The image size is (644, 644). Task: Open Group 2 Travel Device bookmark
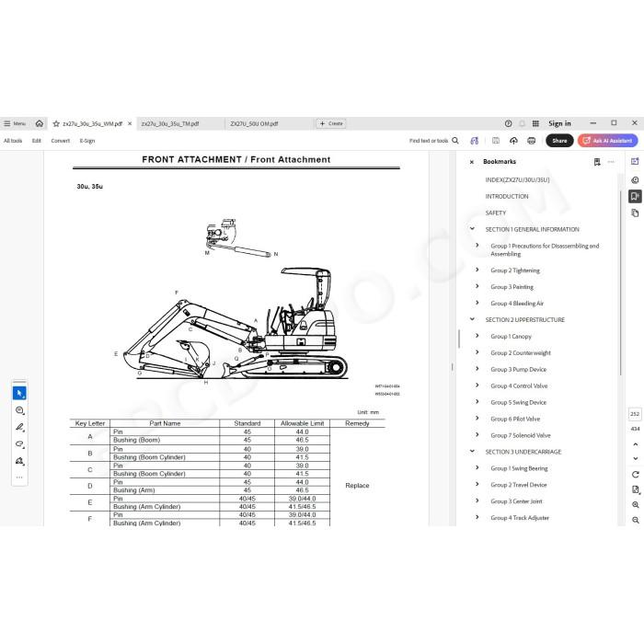tap(519, 485)
